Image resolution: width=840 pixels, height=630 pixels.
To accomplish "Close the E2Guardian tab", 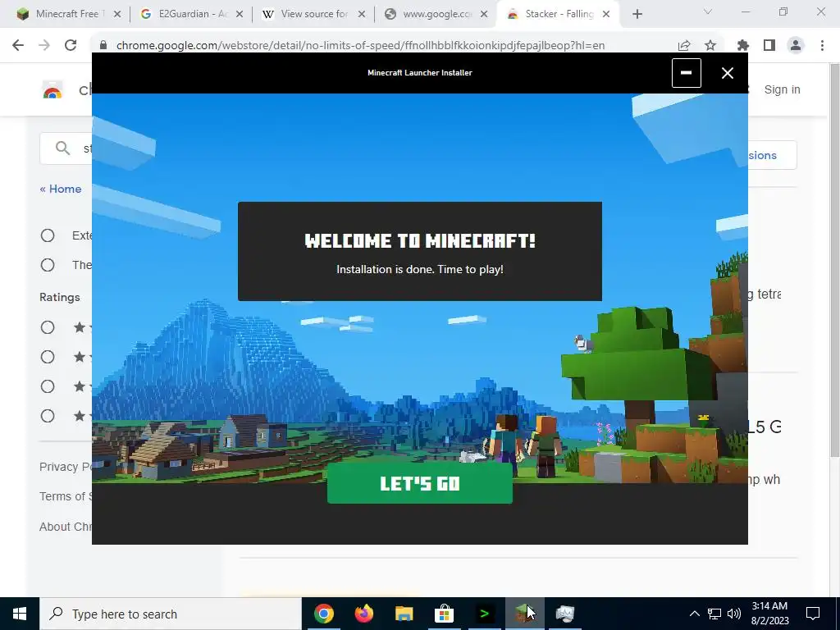I will coord(240,15).
